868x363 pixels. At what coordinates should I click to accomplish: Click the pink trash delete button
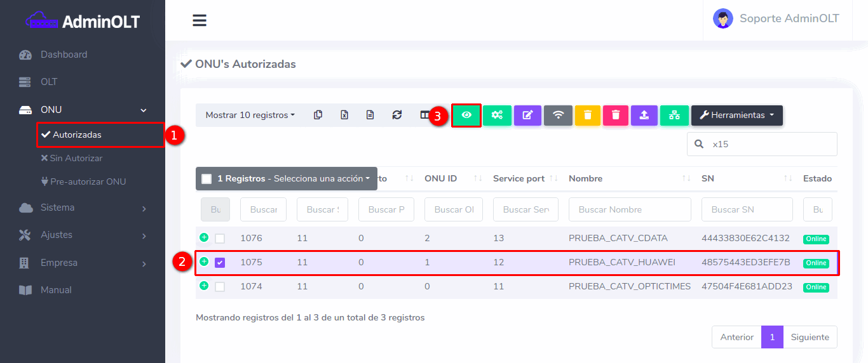pyautogui.click(x=615, y=115)
